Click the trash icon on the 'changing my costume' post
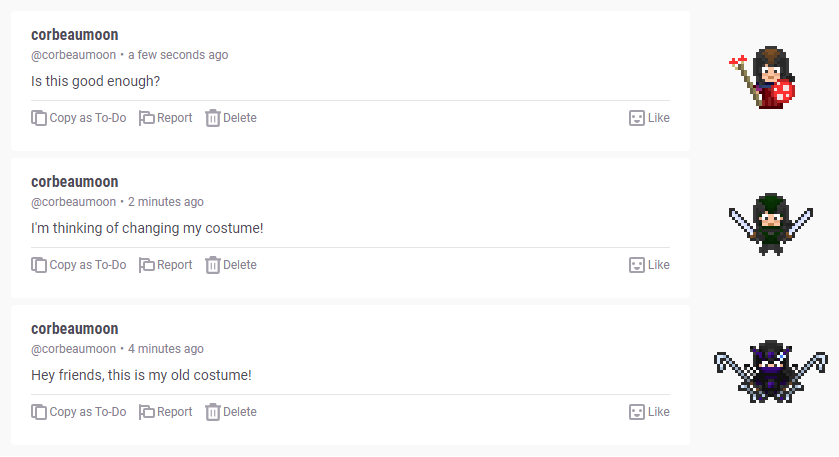Image resolution: width=839 pixels, height=457 pixels. pos(212,265)
